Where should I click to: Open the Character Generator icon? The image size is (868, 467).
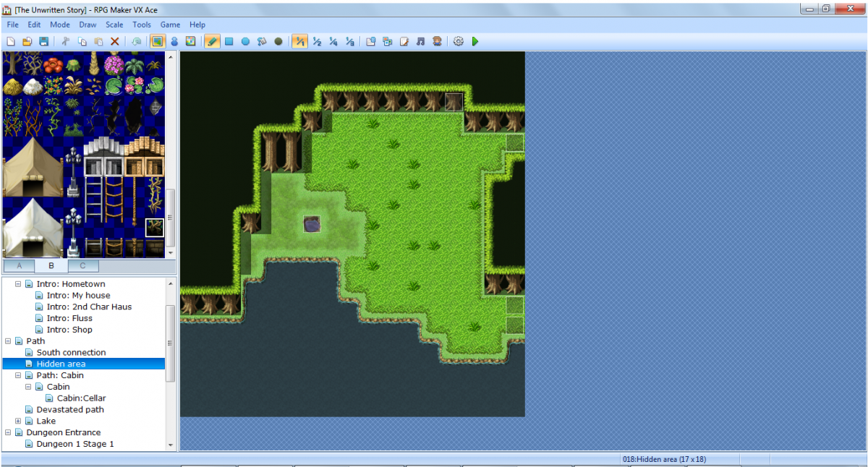coord(437,41)
